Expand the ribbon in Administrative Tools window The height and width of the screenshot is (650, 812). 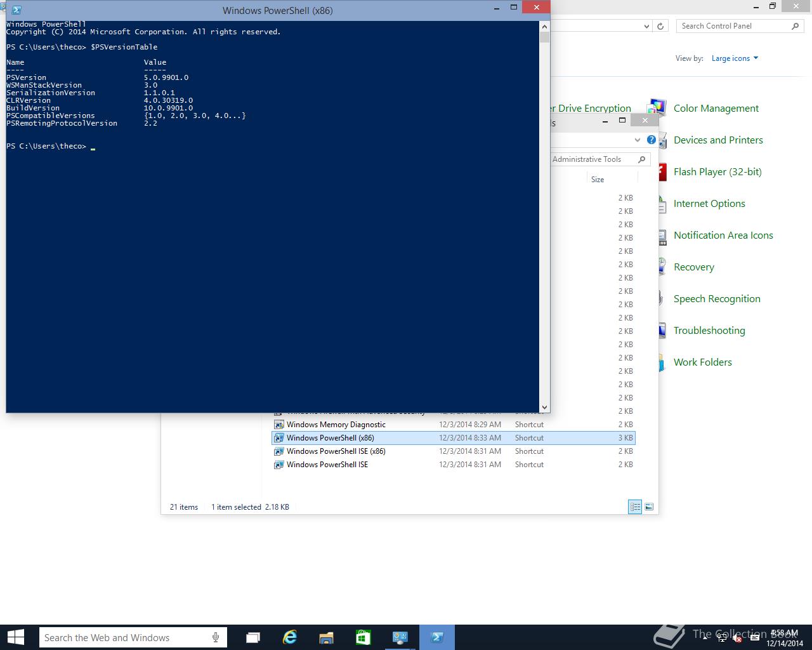[x=637, y=140]
